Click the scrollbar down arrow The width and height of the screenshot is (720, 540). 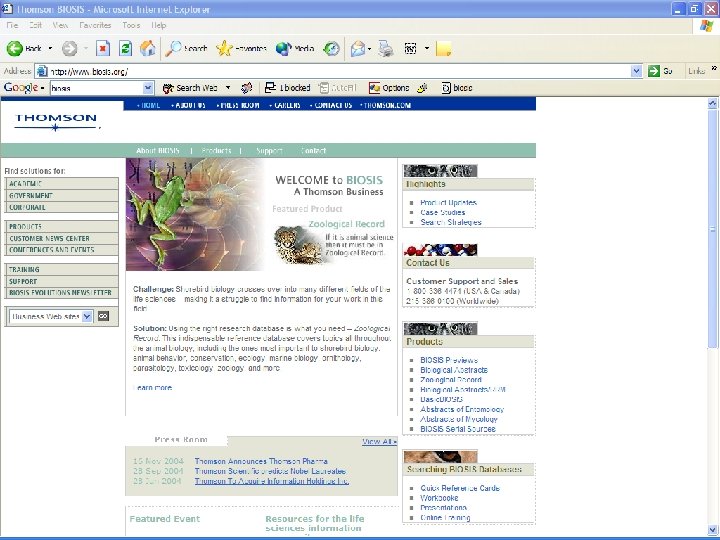(712, 529)
